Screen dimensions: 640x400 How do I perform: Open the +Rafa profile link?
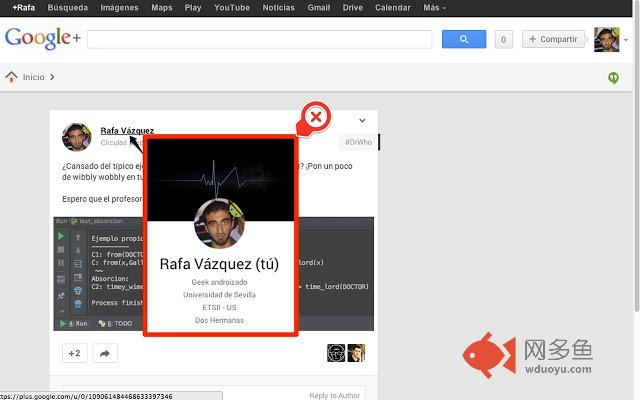(23, 7)
